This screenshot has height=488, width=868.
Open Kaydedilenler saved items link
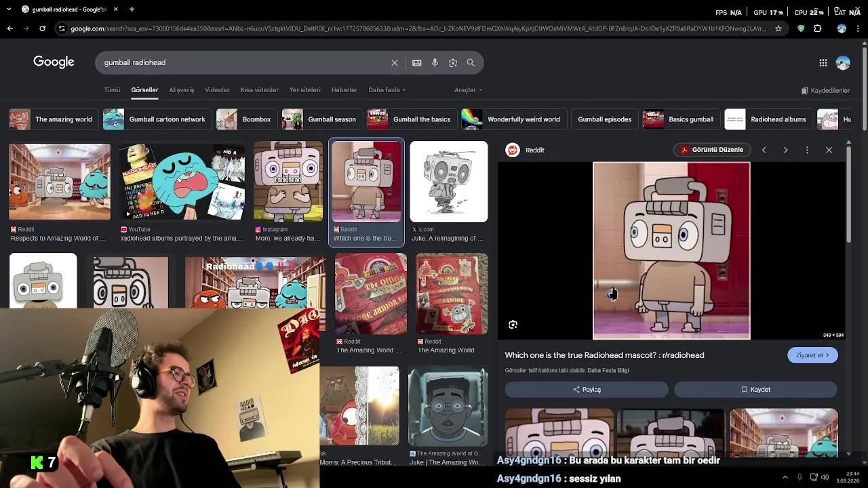pos(825,90)
